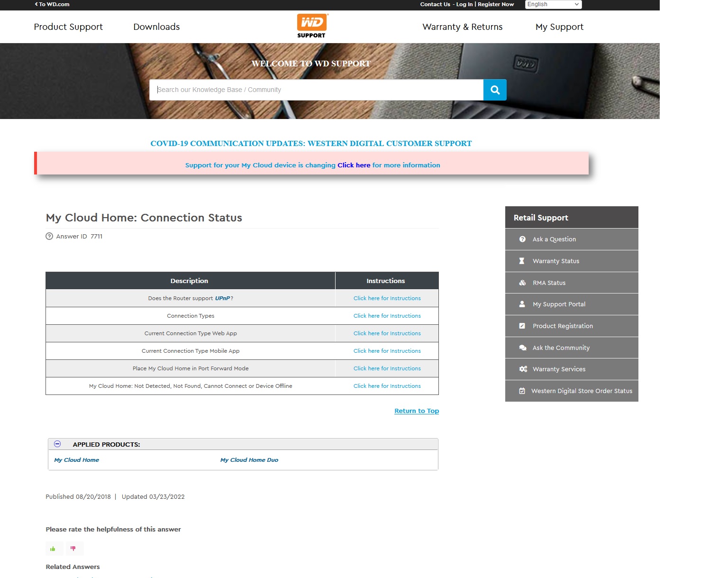
Task: Collapse the Applied Products section
Action: point(57,444)
